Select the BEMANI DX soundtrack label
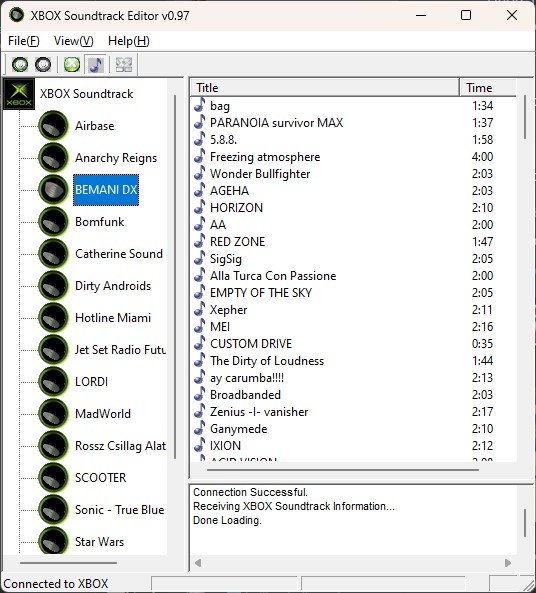This screenshot has width=536, height=593. [106, 190]
